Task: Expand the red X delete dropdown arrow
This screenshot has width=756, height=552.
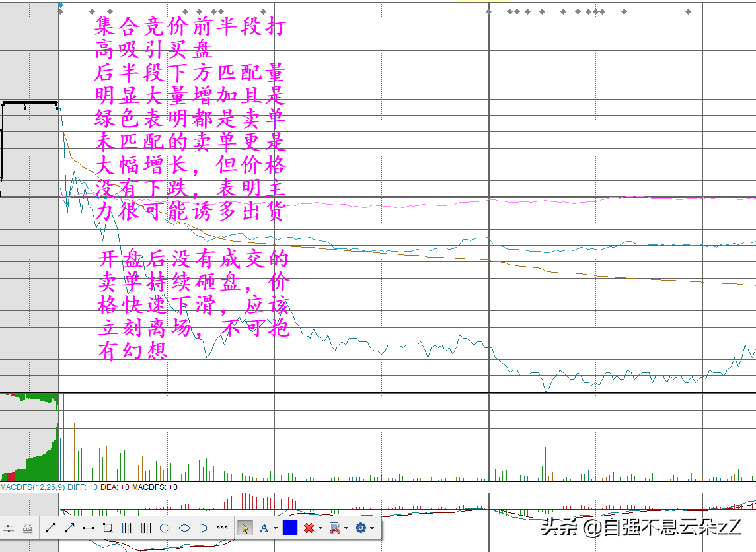Action: (321, 528)
